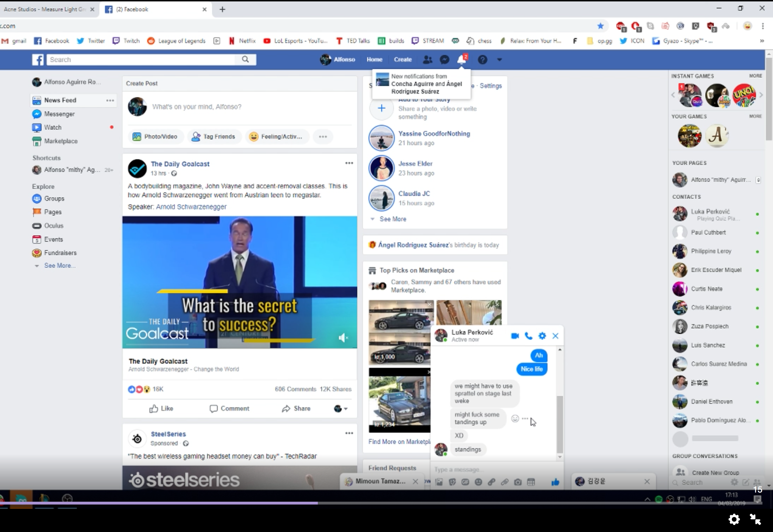
Task: Open new browser tab
Action: (x=222, y=10)
